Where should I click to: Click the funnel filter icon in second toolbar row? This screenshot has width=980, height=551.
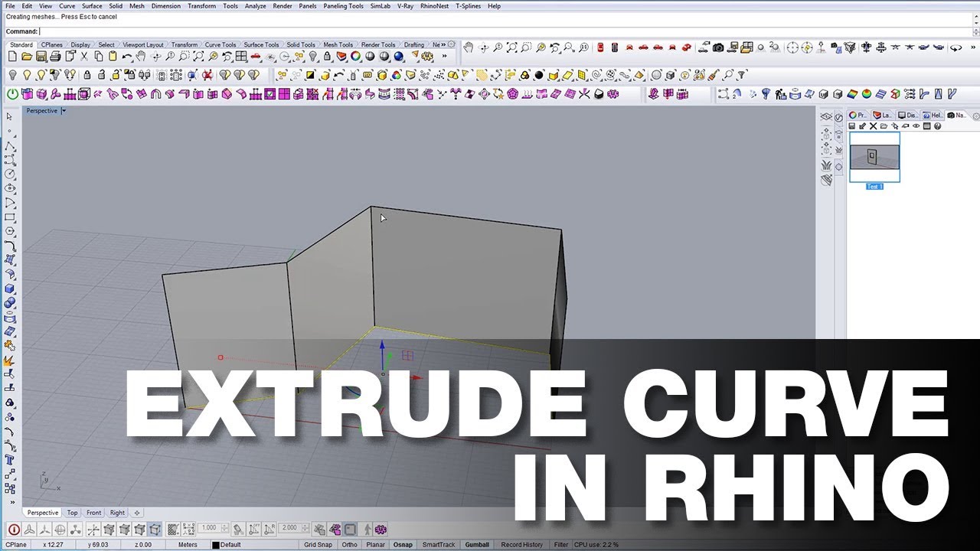click(740, 75)
